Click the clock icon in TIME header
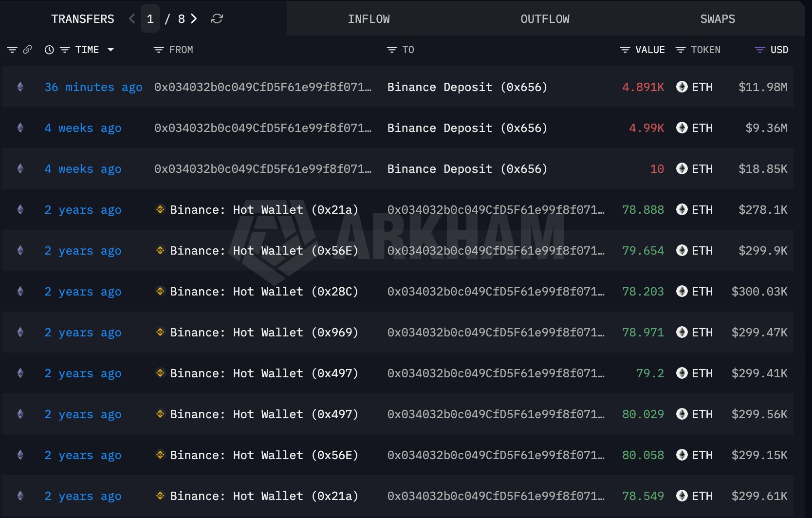Viewport: 812px width, 518px height. tap(49, 50)
